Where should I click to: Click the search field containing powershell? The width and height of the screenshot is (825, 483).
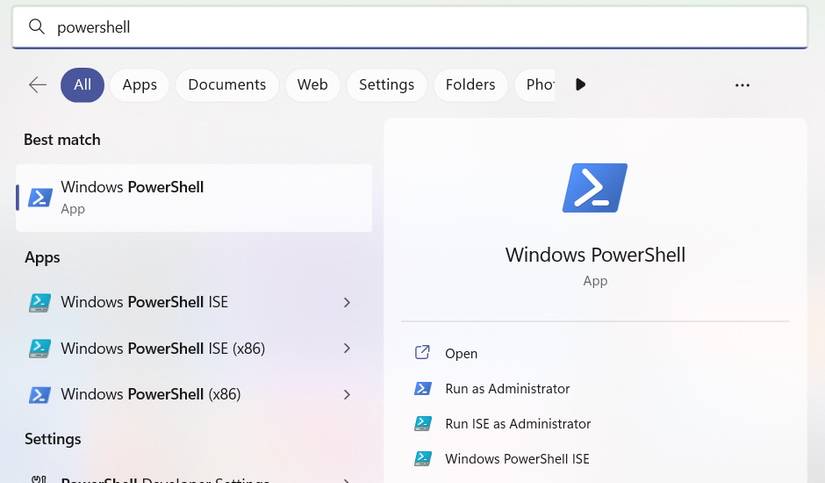[x=410, y=27]
